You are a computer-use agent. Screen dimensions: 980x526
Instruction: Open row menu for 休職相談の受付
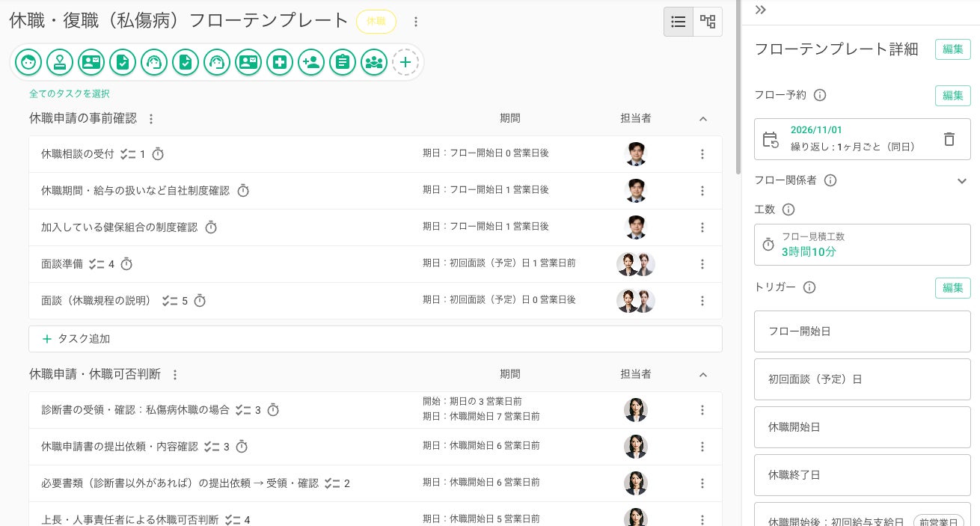(x=702, y=154)
